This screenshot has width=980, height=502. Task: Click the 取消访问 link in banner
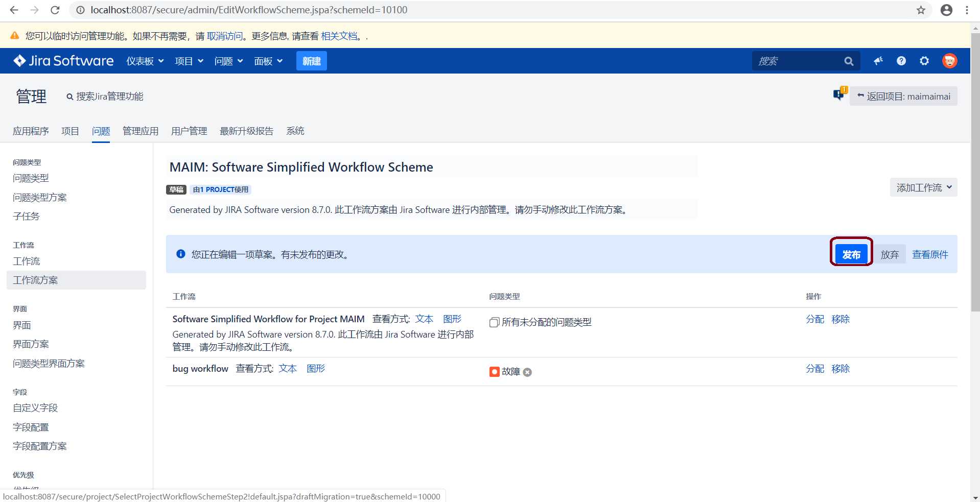[225, 36]
